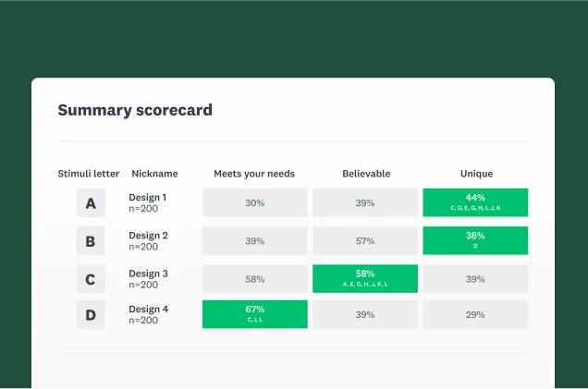The height and width of the screenshot is (389, 588).
Task: Select the Stimuli letter column header
Action: coord(89,174)
